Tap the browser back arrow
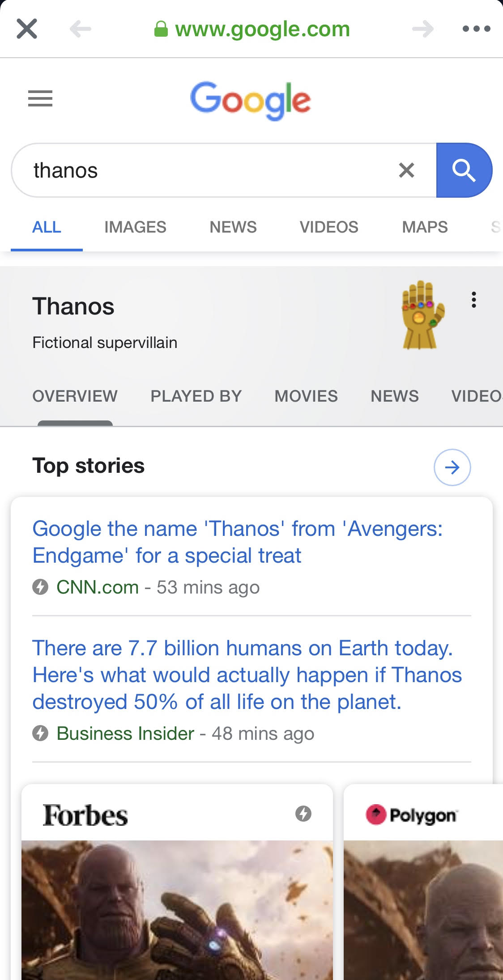 (81, 29)
